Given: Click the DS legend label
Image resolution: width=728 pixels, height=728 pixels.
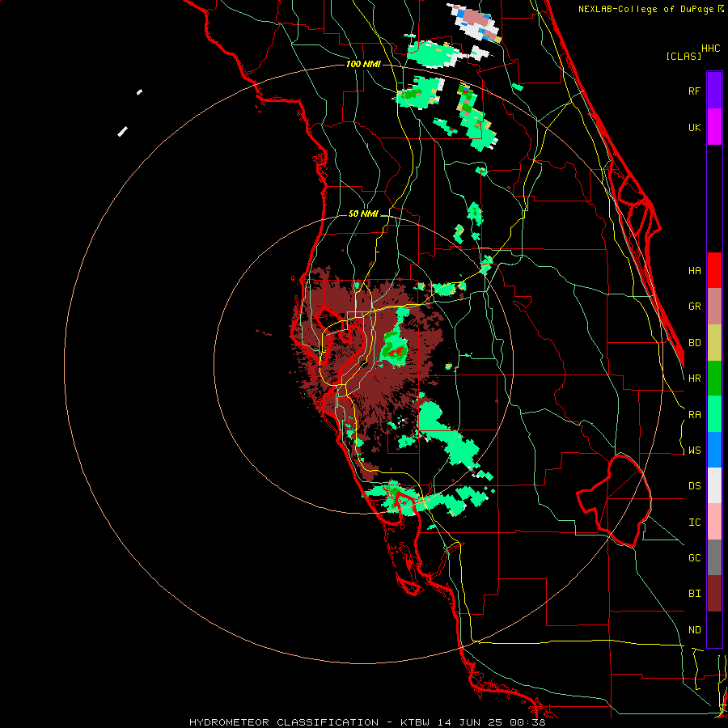Looking at the screenshot, I should pos(694,486).
